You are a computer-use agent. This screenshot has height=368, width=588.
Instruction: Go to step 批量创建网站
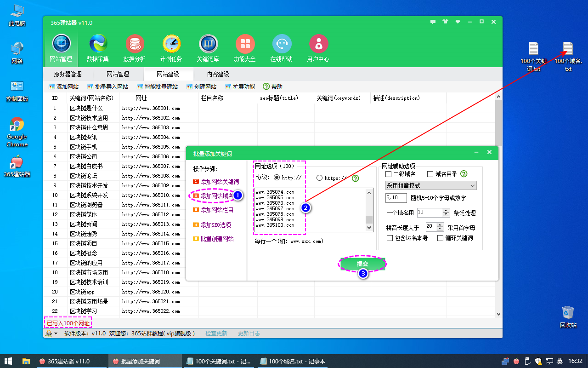click(213, 239)
